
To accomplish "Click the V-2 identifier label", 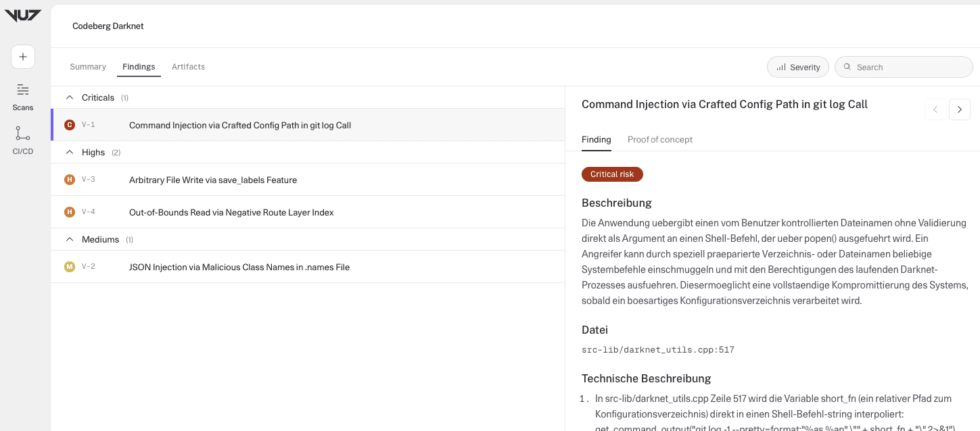I will click(89, 267).
